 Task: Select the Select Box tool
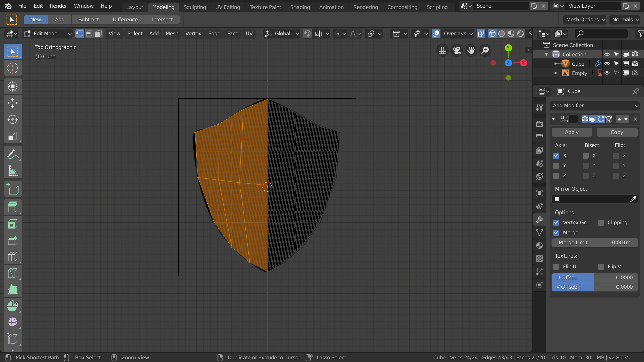coord(13,52)
